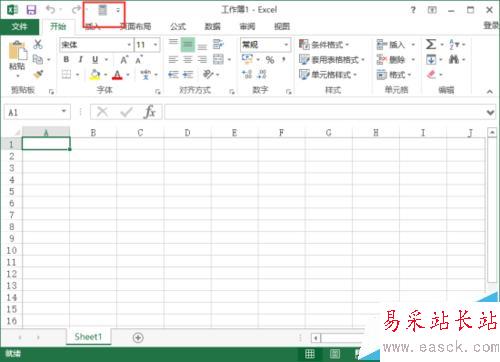Select the Sheet1 tab

(88, 337)
